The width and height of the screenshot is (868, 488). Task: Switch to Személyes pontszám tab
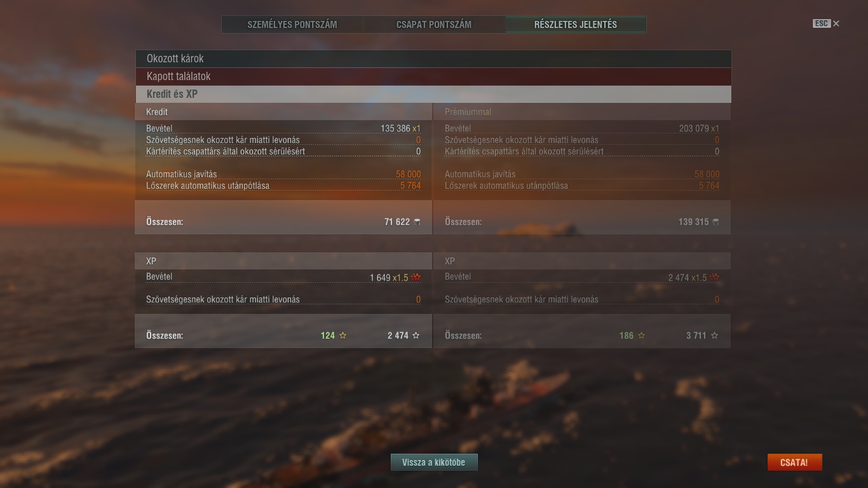(x=292, y=25)
